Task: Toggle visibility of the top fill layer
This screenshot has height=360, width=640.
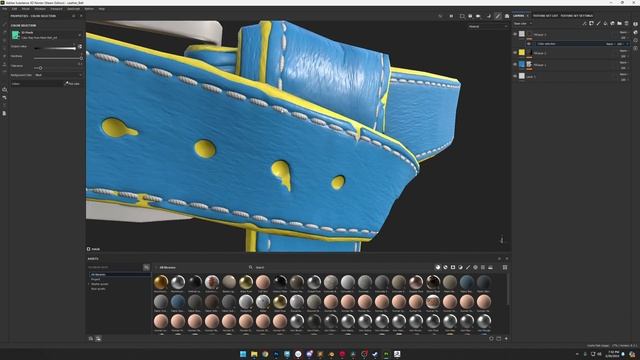Action: coord(515,34)
